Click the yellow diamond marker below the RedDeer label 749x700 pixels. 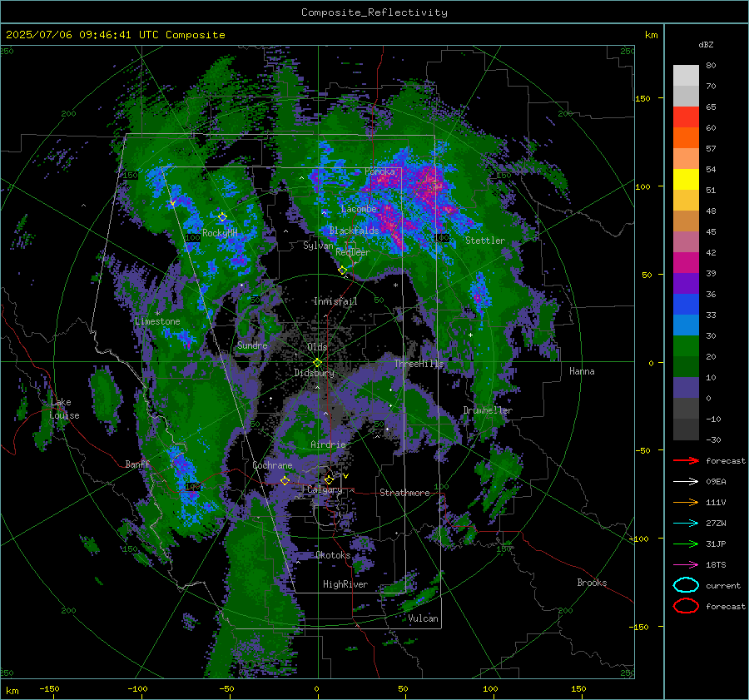coord(343,270)
